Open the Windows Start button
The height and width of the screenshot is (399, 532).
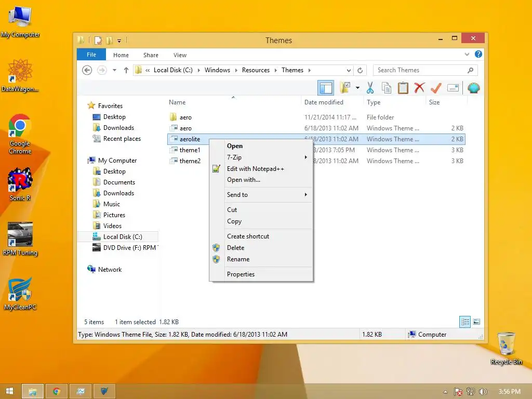[10, 391]
